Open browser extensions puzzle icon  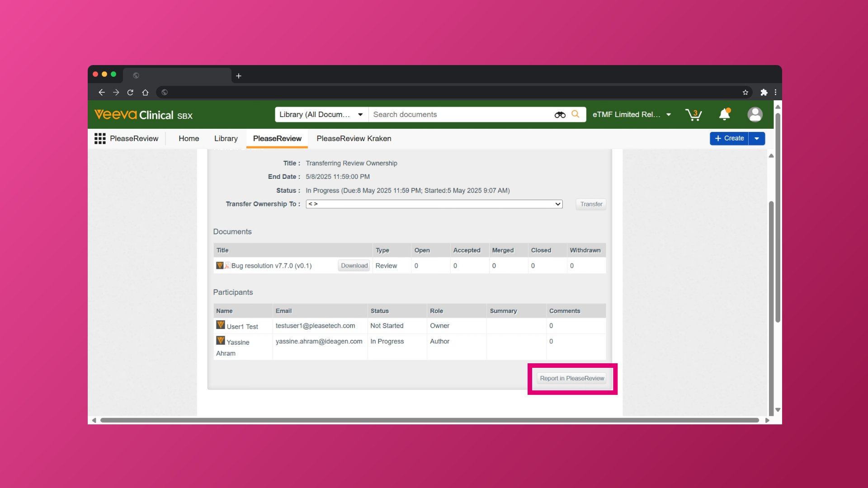(764, 92)
